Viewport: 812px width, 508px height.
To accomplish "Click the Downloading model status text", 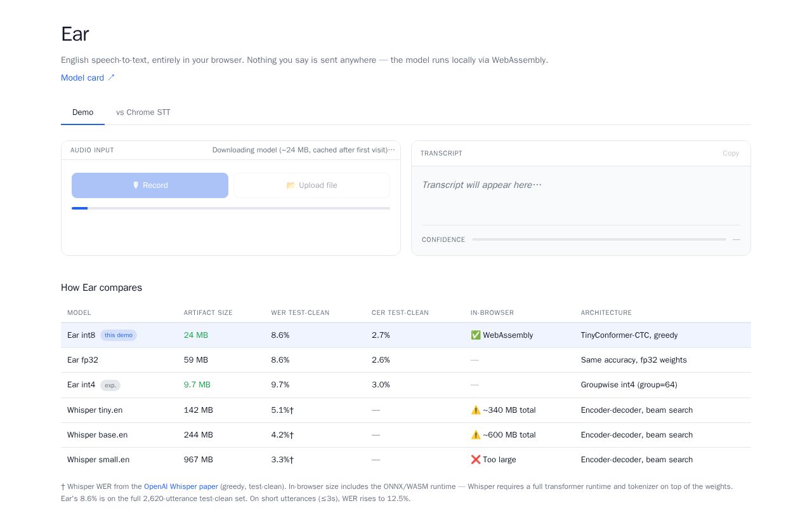I will (x=303, y=150).
